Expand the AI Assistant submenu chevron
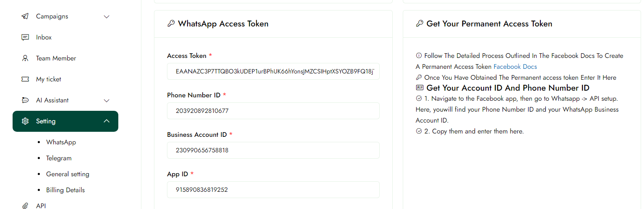644x209 pixels. coord(107,101)
